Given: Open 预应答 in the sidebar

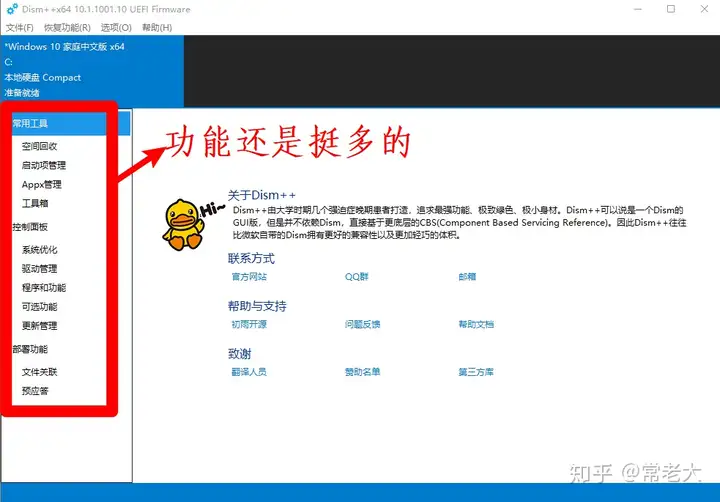Looking at the screenshot, I should 35,391.
